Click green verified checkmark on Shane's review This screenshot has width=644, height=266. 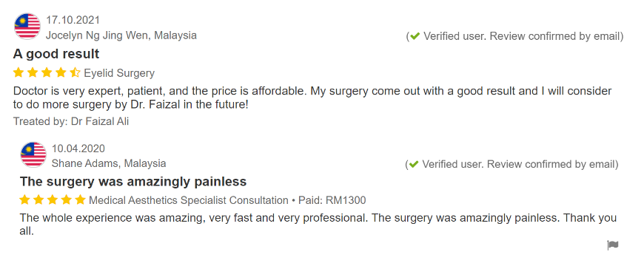[414, 164]
